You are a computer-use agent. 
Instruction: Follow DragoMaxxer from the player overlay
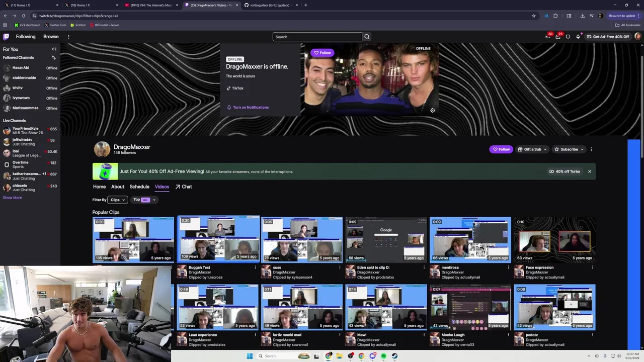(x=322, y=53)
